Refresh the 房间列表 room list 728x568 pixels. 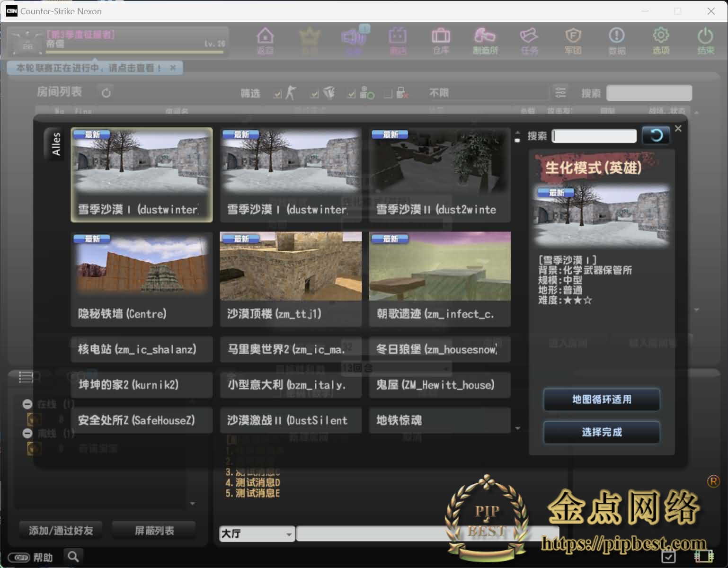[106, 93]
